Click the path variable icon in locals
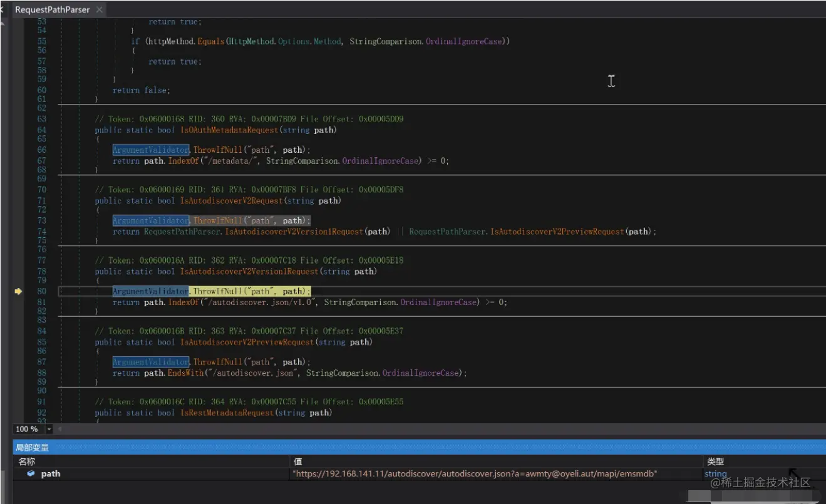826x504 pixels. click(x=31, y=473)
